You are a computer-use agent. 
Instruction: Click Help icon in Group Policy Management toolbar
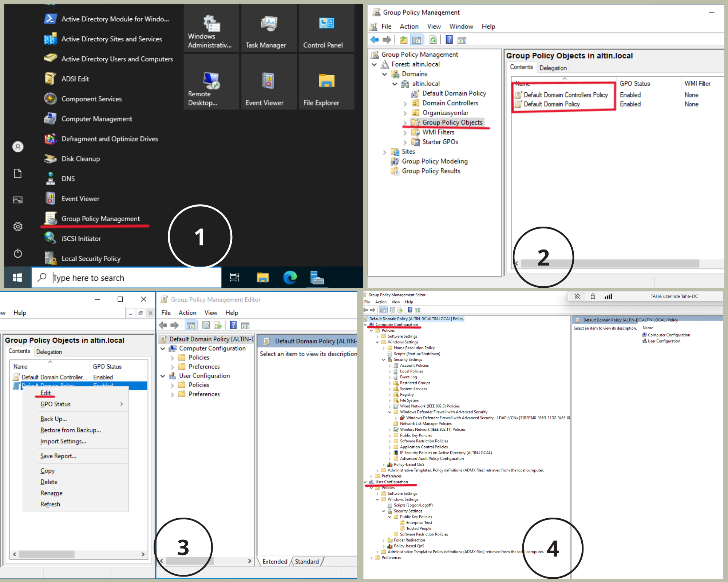[x=449, y=40]
